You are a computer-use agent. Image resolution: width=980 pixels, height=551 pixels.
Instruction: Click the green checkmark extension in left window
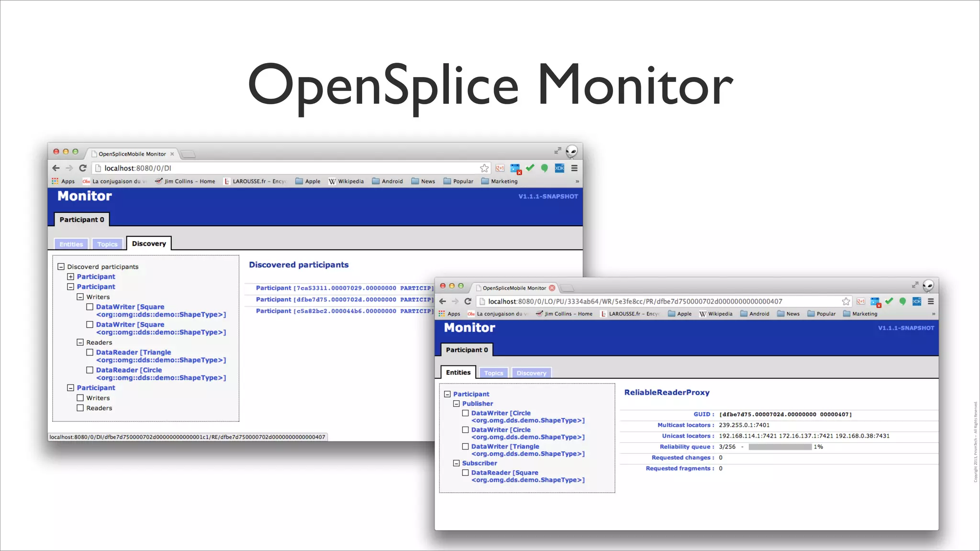530,167
